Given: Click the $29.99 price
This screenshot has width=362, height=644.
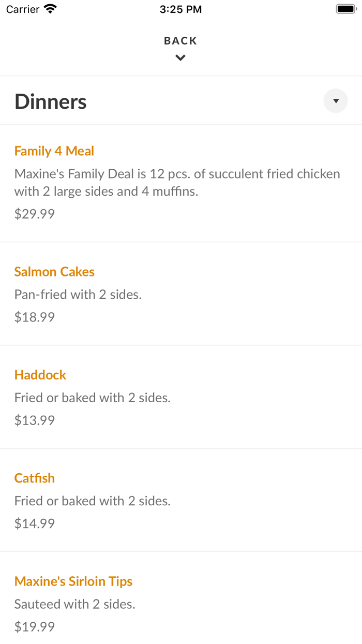Looking at the screenshot, I should point(35,214).
